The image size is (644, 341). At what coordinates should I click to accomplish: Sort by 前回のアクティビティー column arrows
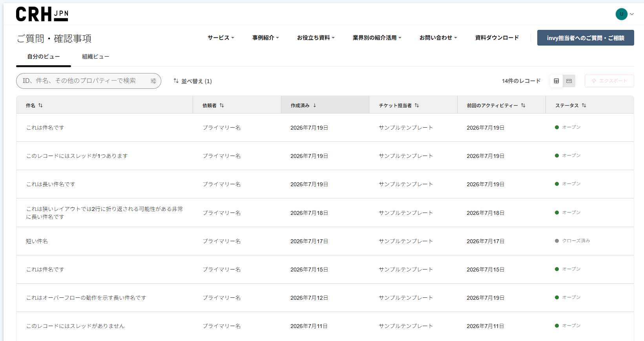(x=523, y=105)
